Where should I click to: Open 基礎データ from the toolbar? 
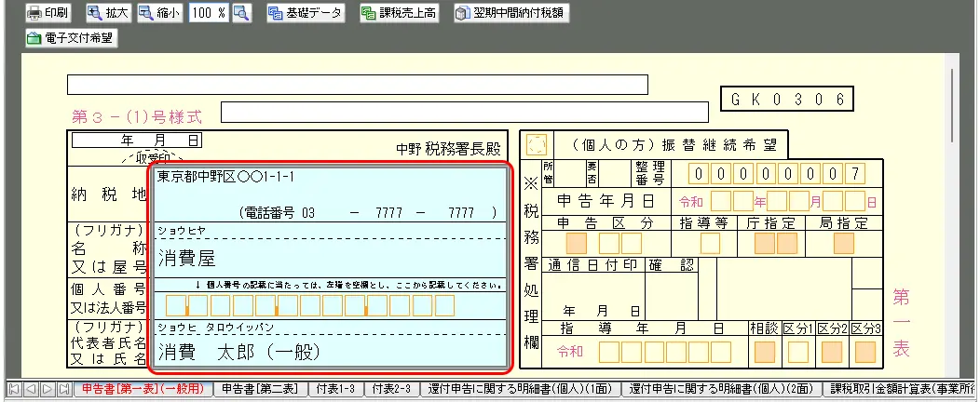(305, 13)
